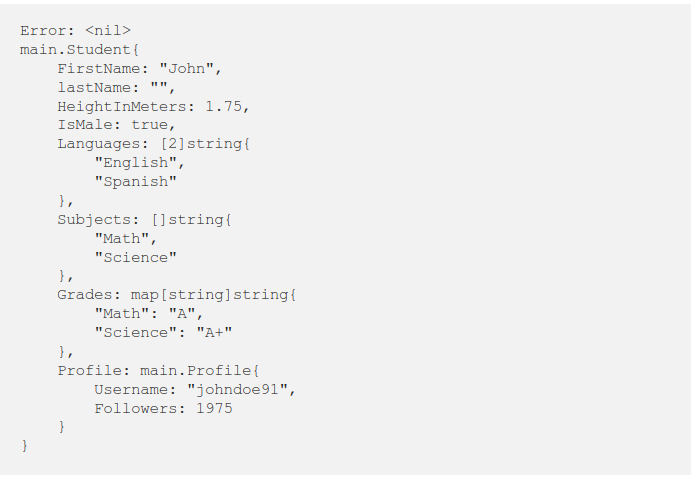
Task: Select "Science" in the Subjects list
Action: [135, 257]
